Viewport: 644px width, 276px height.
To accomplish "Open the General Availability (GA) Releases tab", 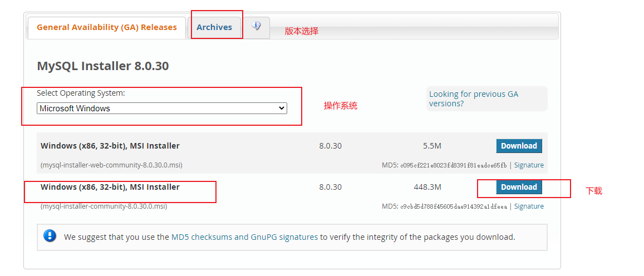I will pyautogui.click(x=107, y=27).
